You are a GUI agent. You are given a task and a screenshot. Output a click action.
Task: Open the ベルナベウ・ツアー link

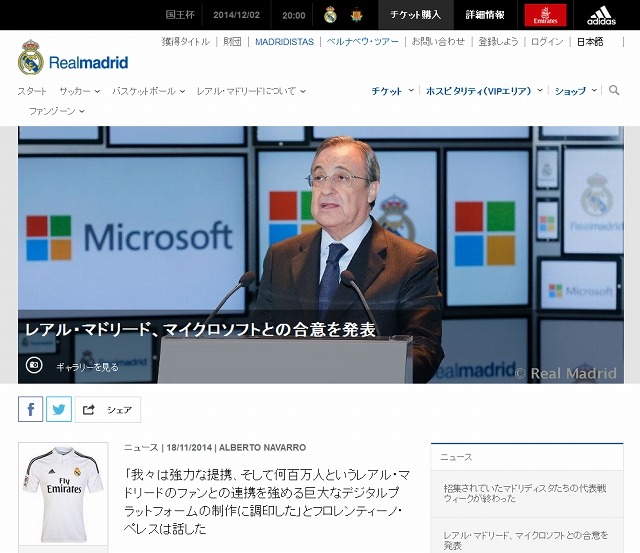point(362,42)
